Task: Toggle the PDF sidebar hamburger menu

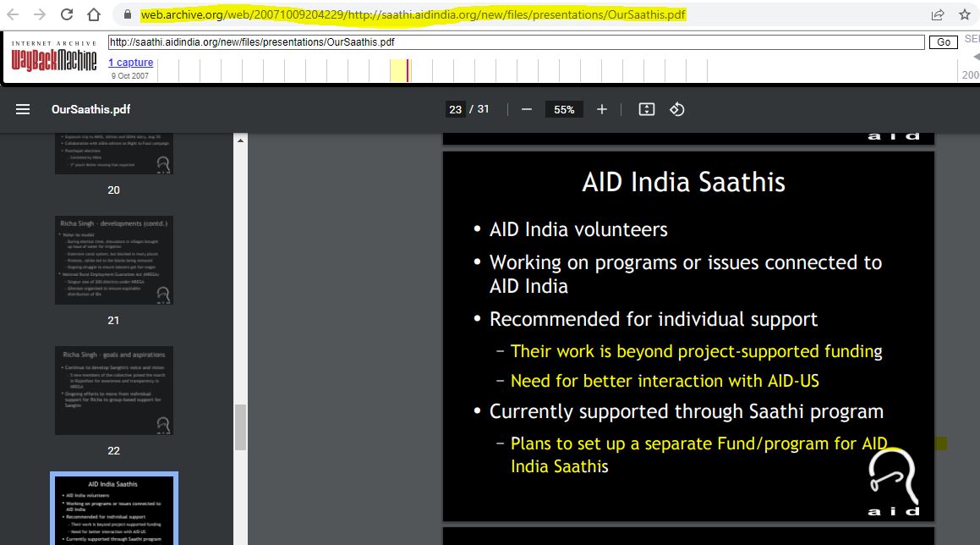Action: pyautogui.click(x=23, y=109)
